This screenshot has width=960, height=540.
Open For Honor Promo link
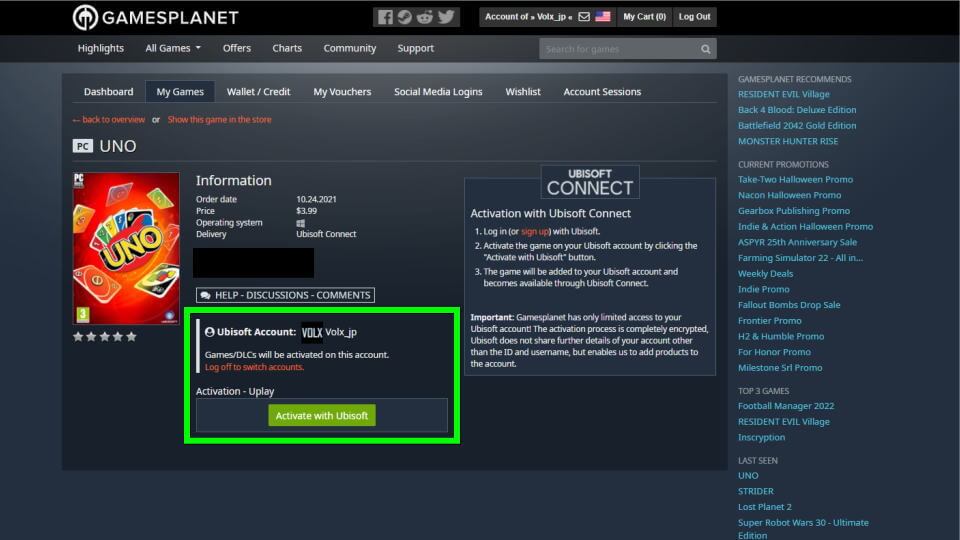[x=774, y=352]
